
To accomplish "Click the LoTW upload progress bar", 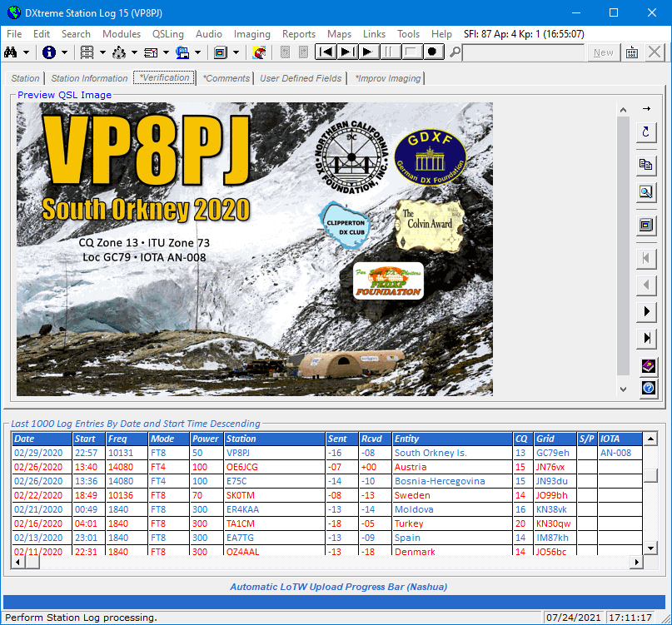I will click(x=334, y=602).
